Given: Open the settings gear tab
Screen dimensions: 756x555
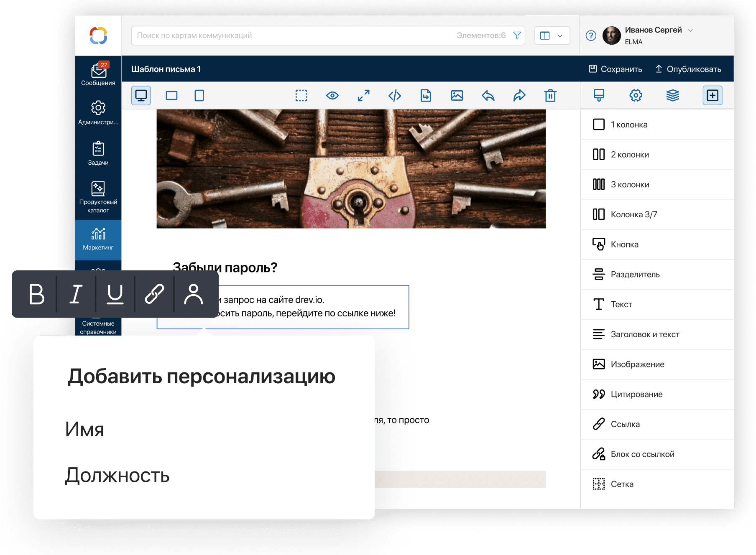Looking at the screenshot, I should pos(636,95).
